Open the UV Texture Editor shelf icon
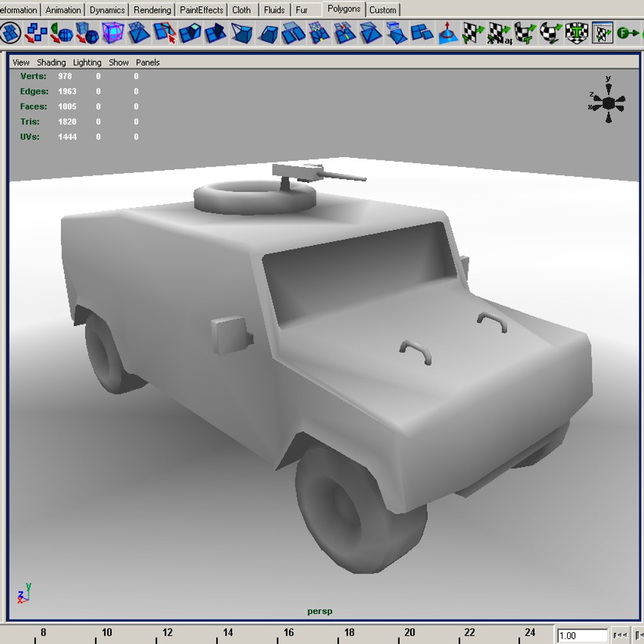Screen dimensions: 644x644 point(602,33)
